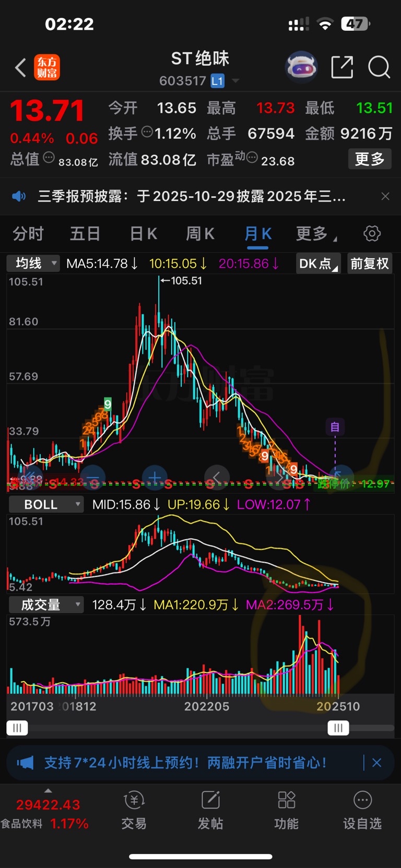Tap the zoom-in plus chart button

tap(155, 477)
